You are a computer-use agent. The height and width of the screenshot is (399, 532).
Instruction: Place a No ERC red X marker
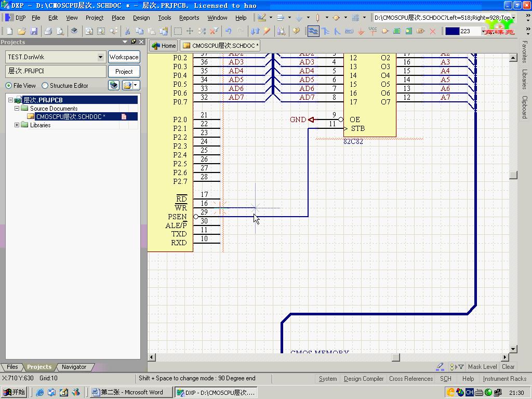coord(433,31)
